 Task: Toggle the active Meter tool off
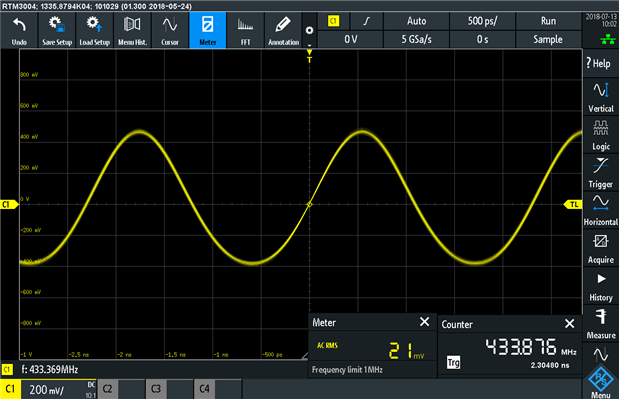pos(208,30)
